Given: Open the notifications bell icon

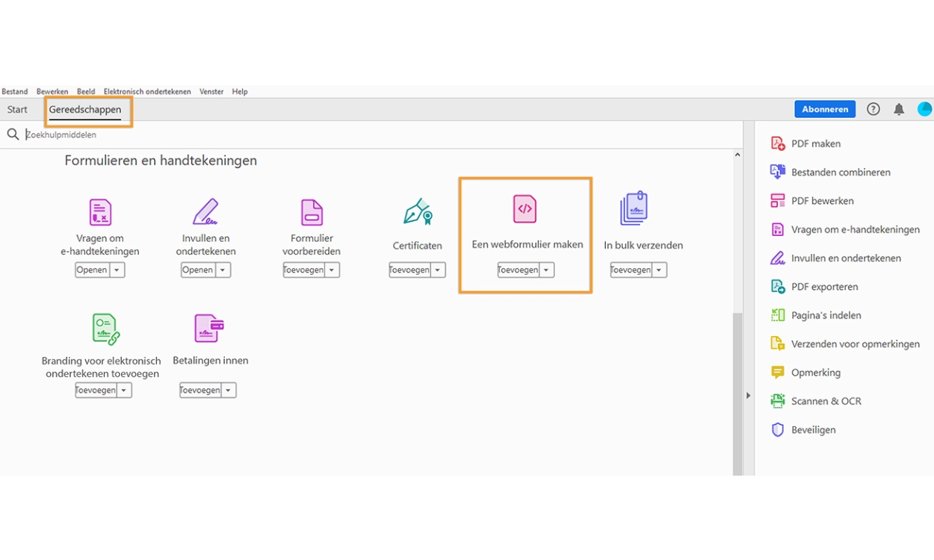Looking at the screenshot, I should (x=899, y=110).
